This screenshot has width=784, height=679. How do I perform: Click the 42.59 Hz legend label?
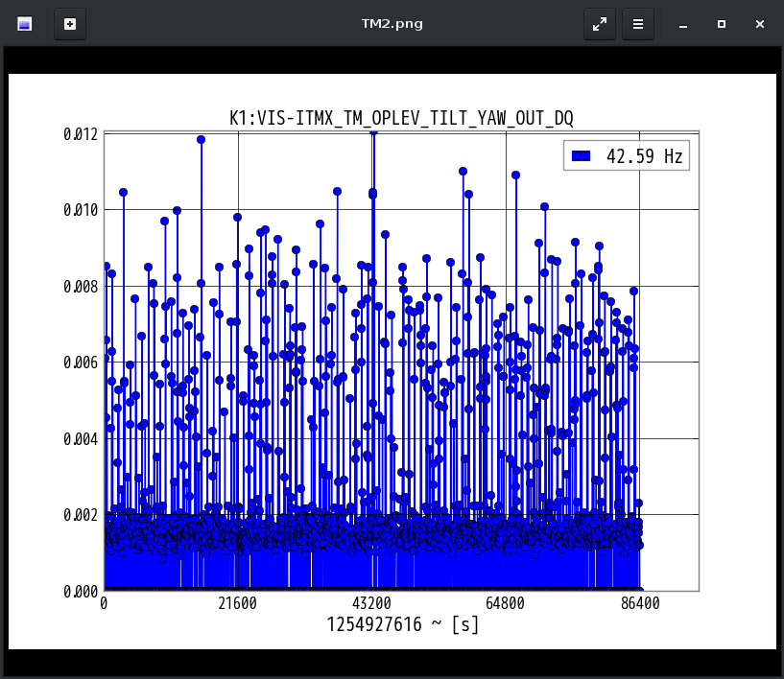point(644,156)
